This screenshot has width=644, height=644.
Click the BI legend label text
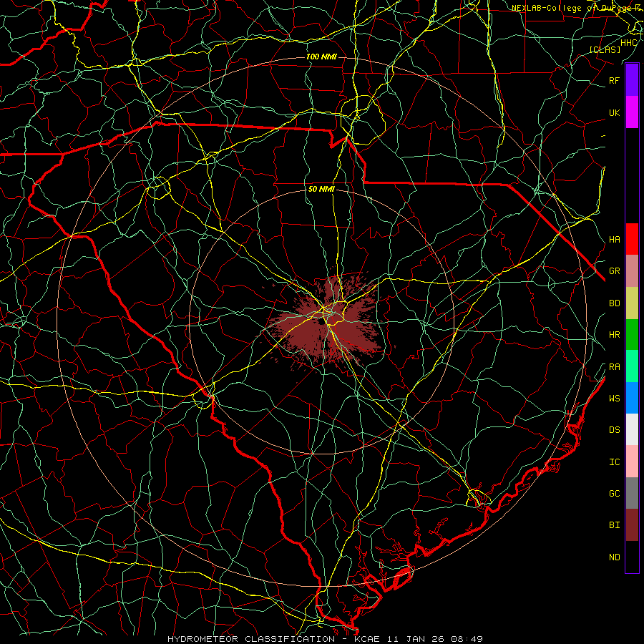(614, 525)
